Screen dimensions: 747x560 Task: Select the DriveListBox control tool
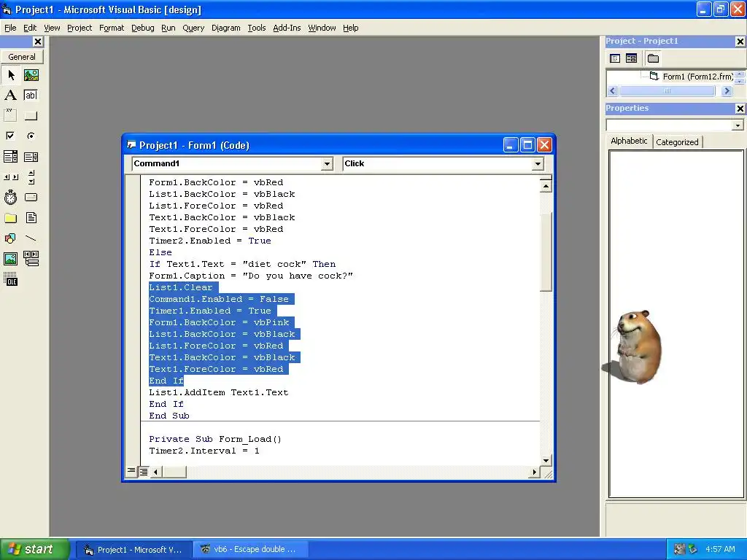pos(31,197)
